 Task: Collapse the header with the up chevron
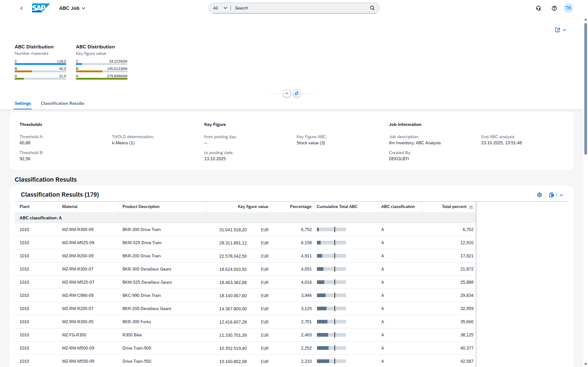click(x=287, y=93)
